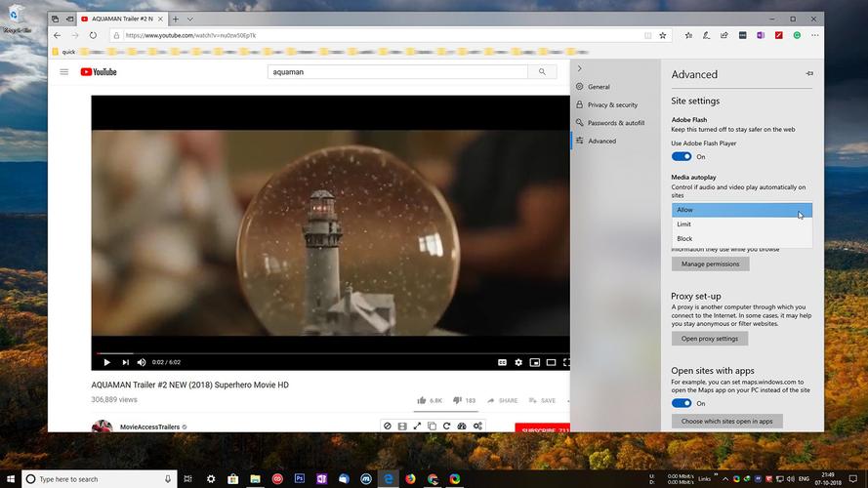Open the video player settings gear

(x=518, y=362)
